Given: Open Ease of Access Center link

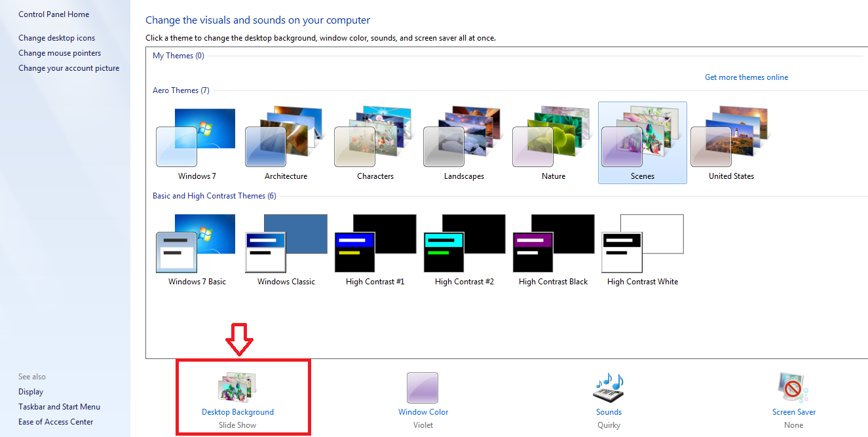Looking at the screenshot, I should (x=56, y=422).
